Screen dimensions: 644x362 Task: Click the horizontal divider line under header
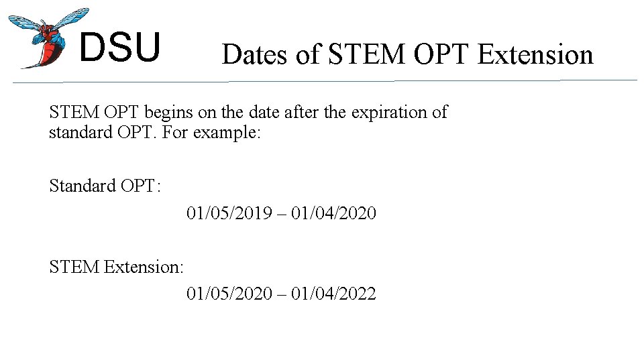click(x=325, y=81)
